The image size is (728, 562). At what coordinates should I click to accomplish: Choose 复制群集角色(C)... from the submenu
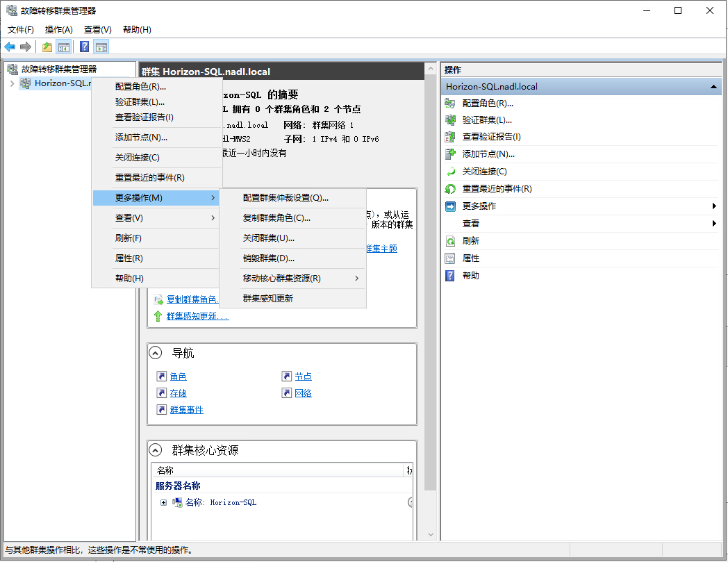(293, 218)
